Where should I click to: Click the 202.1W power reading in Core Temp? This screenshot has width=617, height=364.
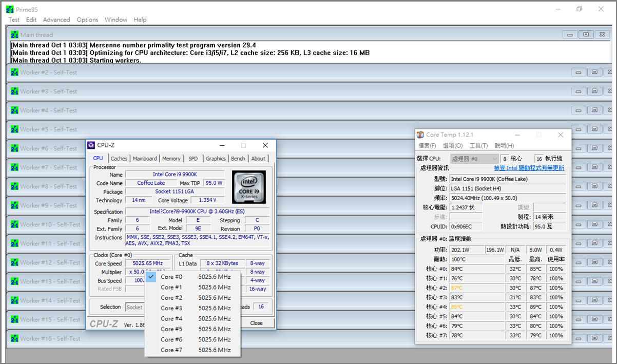[x=467, y=250]
